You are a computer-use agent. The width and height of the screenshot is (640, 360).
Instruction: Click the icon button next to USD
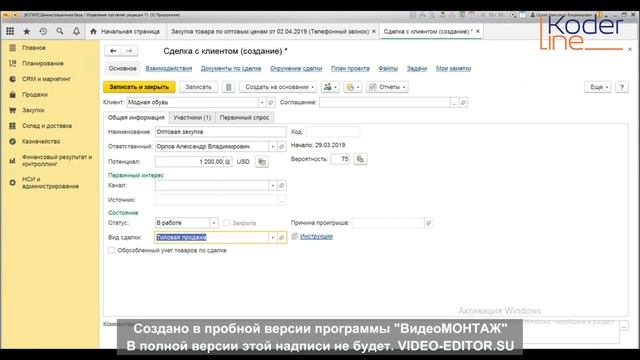click(262, 162)
